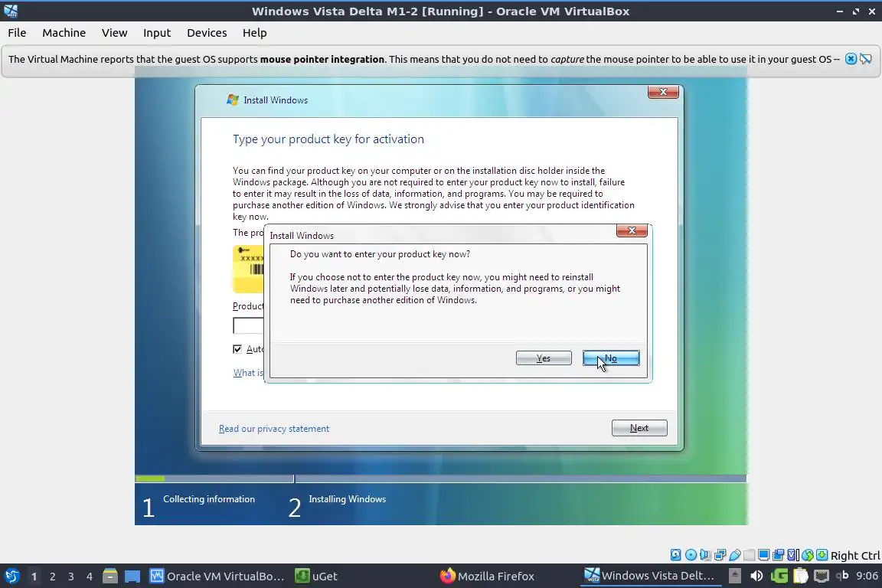882x588 pixels.
Task: Click the removable media eject tray icon
Action: 735,576
